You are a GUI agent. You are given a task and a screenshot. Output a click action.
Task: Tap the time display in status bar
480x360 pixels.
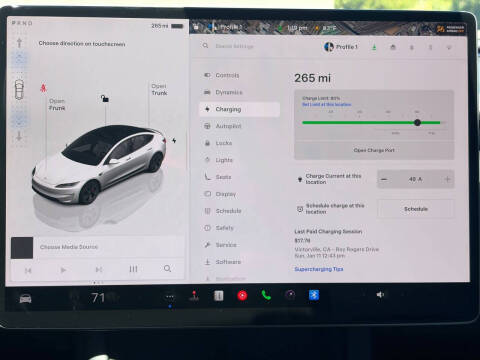[297, 28]
